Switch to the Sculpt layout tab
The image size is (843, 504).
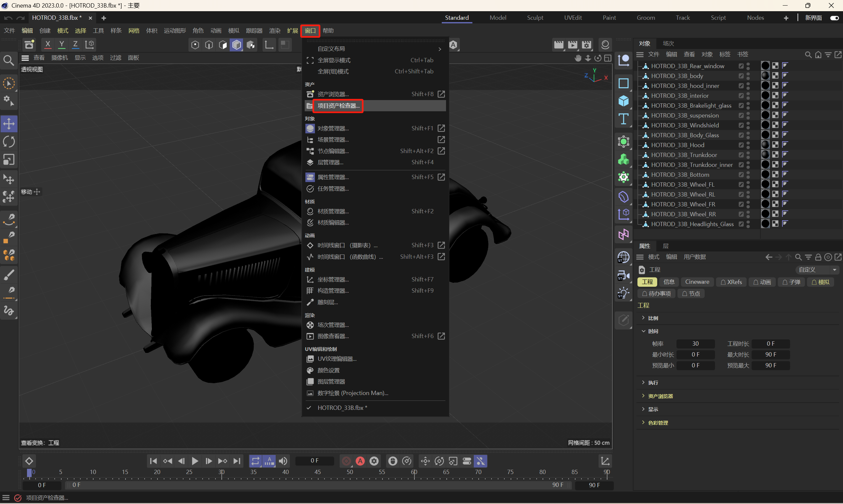[x=535, y=18]
